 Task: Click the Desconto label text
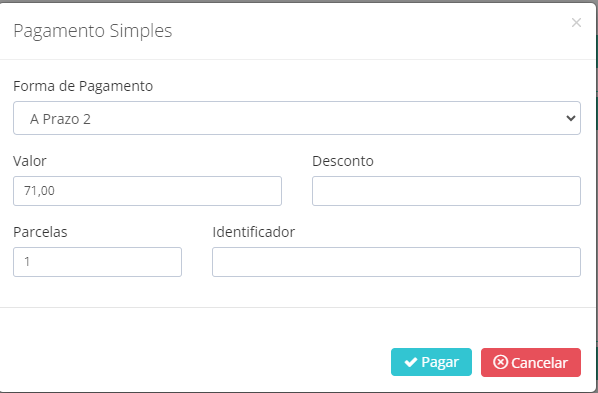343,161
